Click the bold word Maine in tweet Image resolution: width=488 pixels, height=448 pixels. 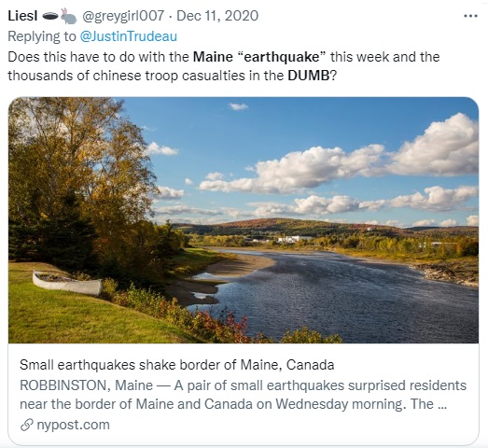click(x=213, y=57)
